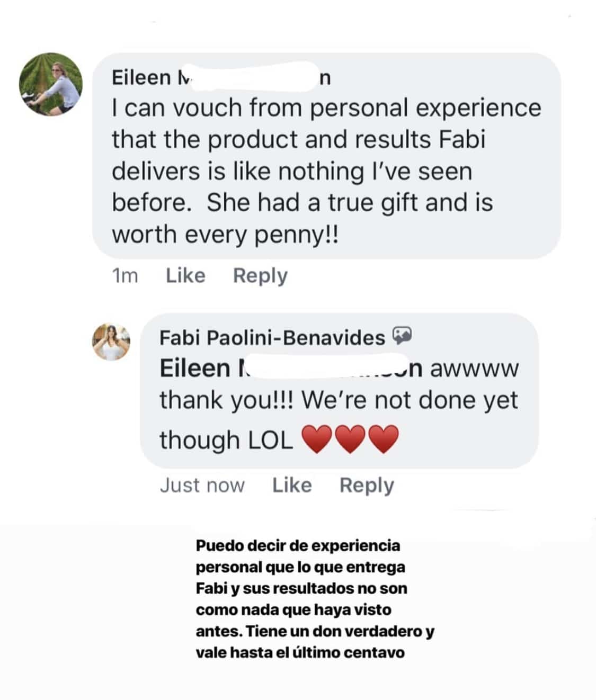Click the Fabi Paolini-Benavides author name
This screenshot has height=700, width=596.
(272, 337)
